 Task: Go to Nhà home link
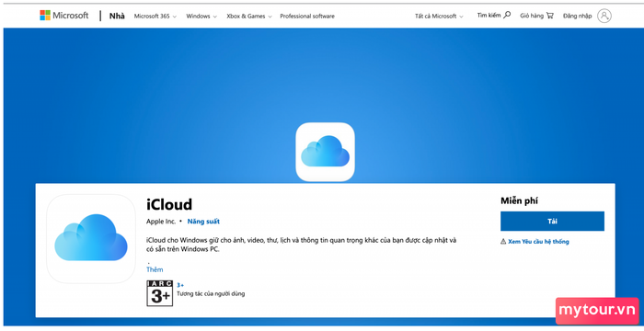pos(117,17)
